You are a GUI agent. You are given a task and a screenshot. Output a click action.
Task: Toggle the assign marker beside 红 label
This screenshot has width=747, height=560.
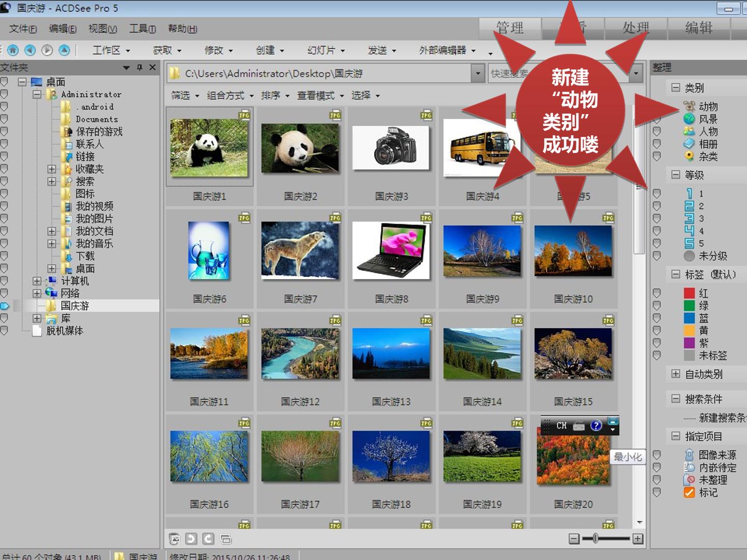(x=657, y=293)
